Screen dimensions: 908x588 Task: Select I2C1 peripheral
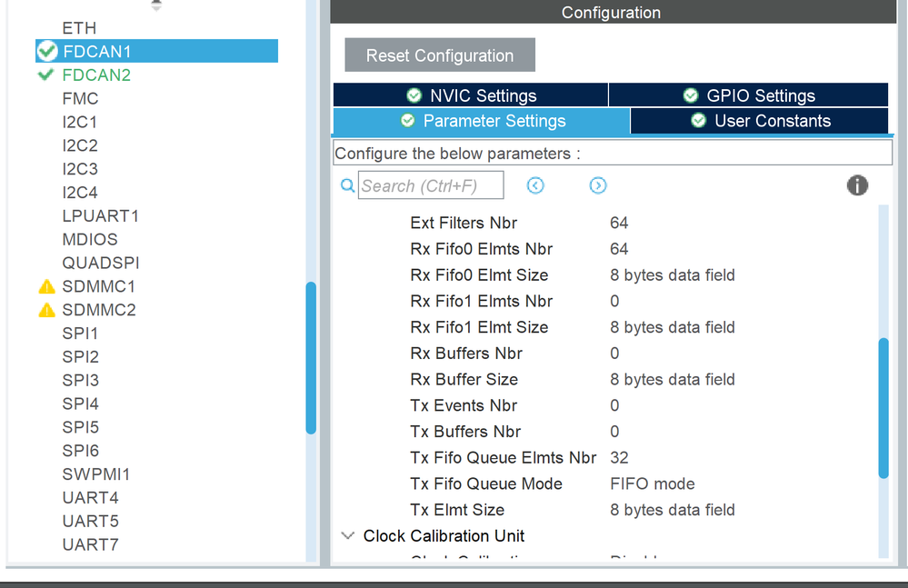tap(80, 122)
